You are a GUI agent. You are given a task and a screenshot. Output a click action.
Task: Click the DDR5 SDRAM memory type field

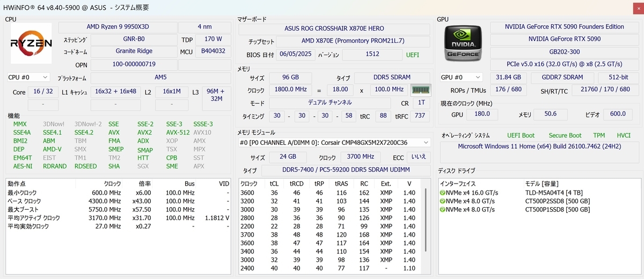(x=392, y=77)
